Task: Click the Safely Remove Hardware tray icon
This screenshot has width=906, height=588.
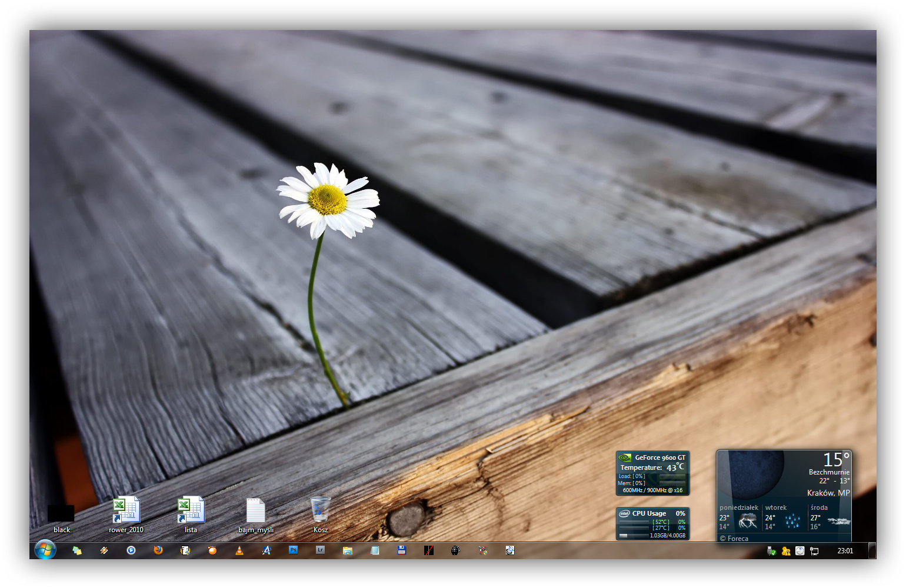Action: pyautogui.click(x=771, y=551)
